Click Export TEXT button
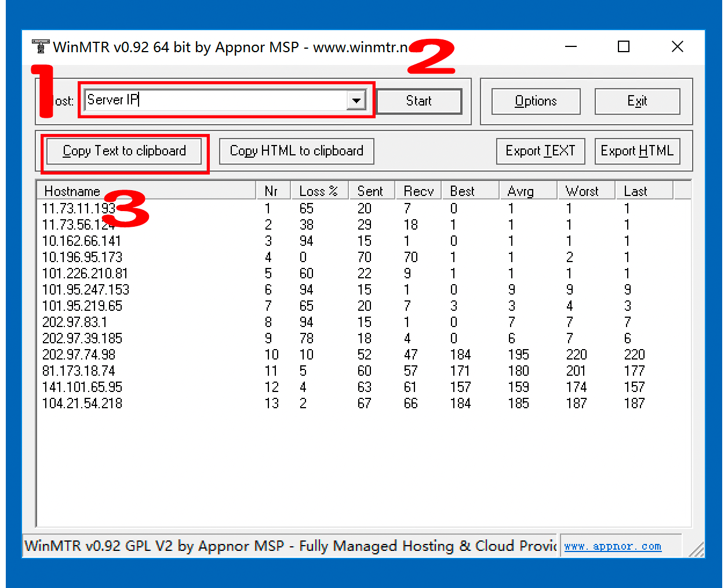This screenshot has height=588, width=728. (540, 151)
